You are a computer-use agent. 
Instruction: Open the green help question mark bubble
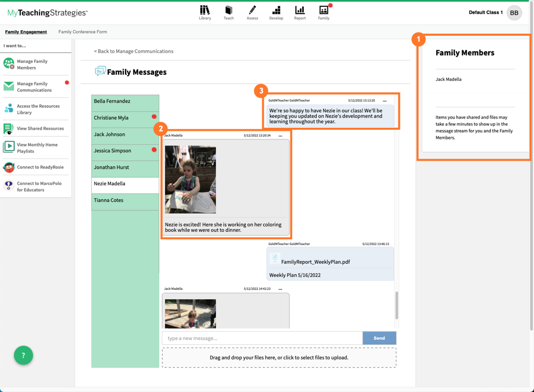tap(23, 355)
